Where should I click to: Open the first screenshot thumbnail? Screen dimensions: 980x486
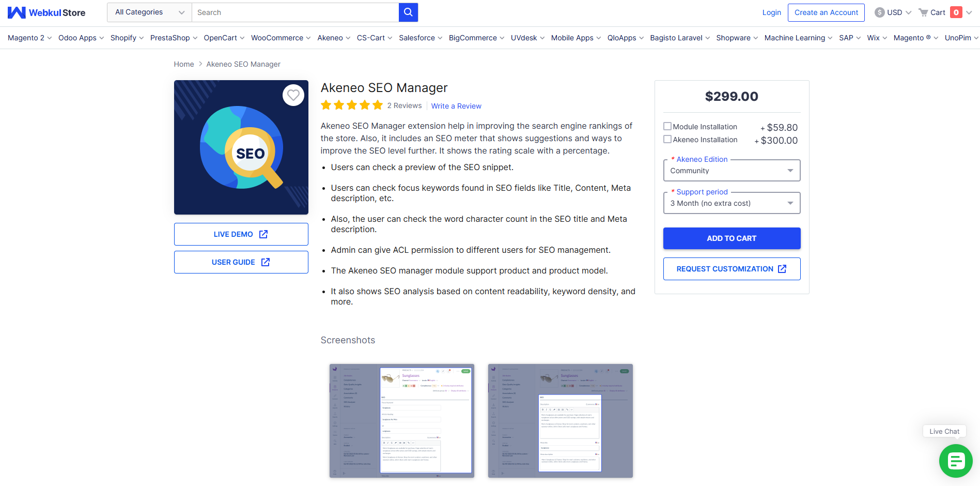click(401, 420)
